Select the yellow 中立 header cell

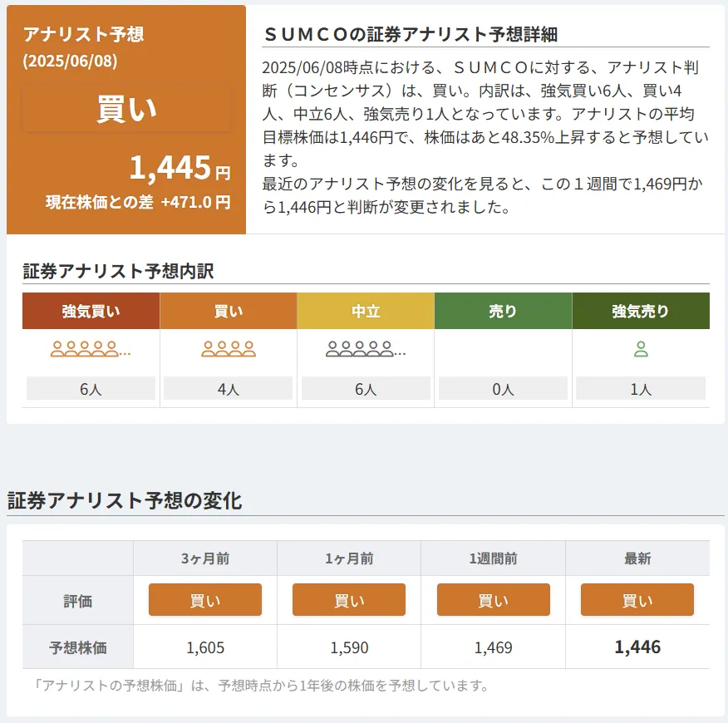coord(366,312)
